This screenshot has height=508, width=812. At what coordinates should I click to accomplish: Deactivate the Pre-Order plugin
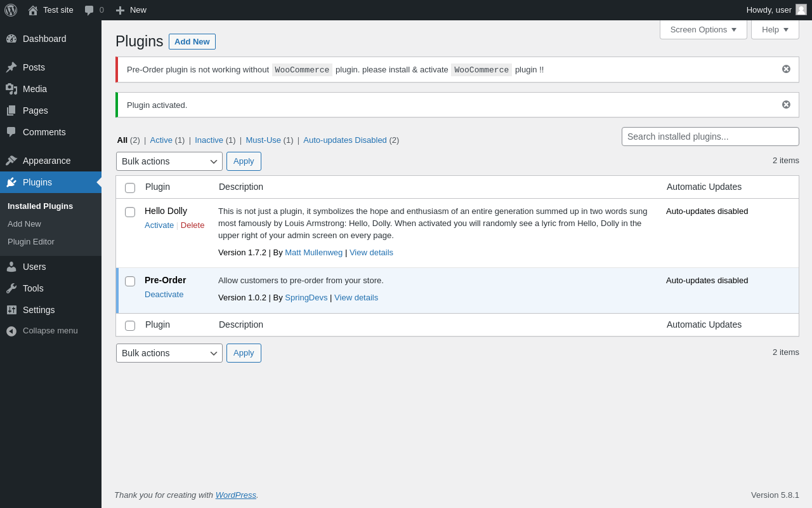coord(164,295)
